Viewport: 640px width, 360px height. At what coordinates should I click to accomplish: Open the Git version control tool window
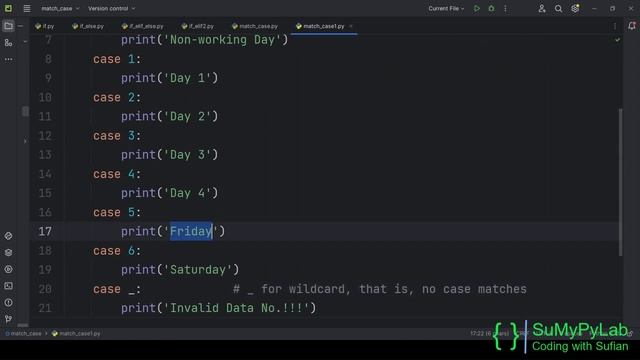pos(8,319)
